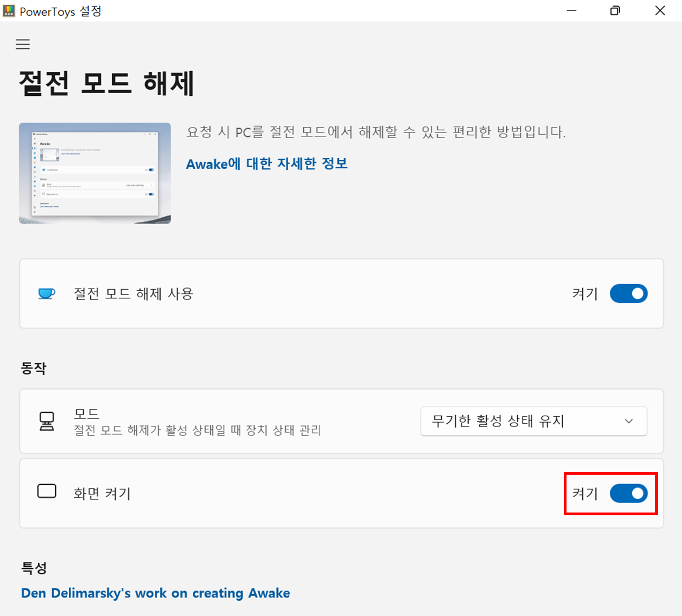This screenshot has width=682, height=616.
Task: Click the 동작 section header
Action: click(x=33, y=368)
